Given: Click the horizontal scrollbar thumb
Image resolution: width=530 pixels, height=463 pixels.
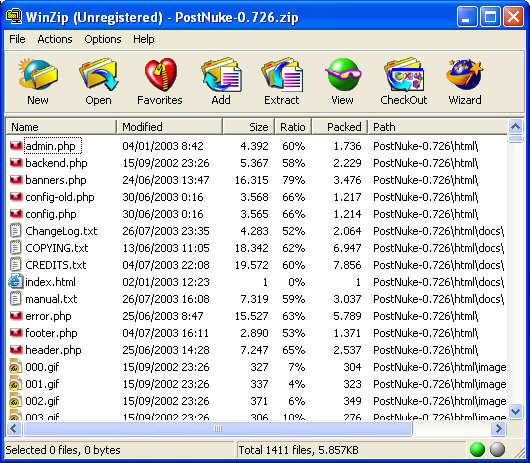Looking at the screenshot, I should [218, 429].
